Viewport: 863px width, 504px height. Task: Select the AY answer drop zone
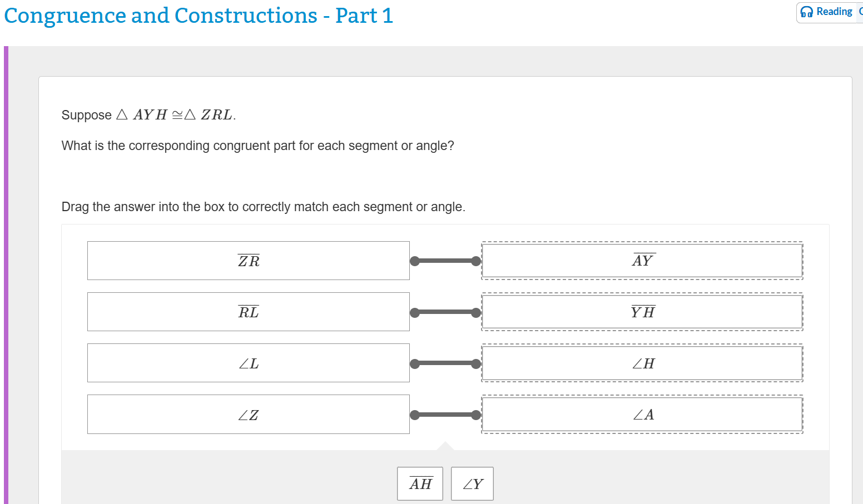coord(642,261)
